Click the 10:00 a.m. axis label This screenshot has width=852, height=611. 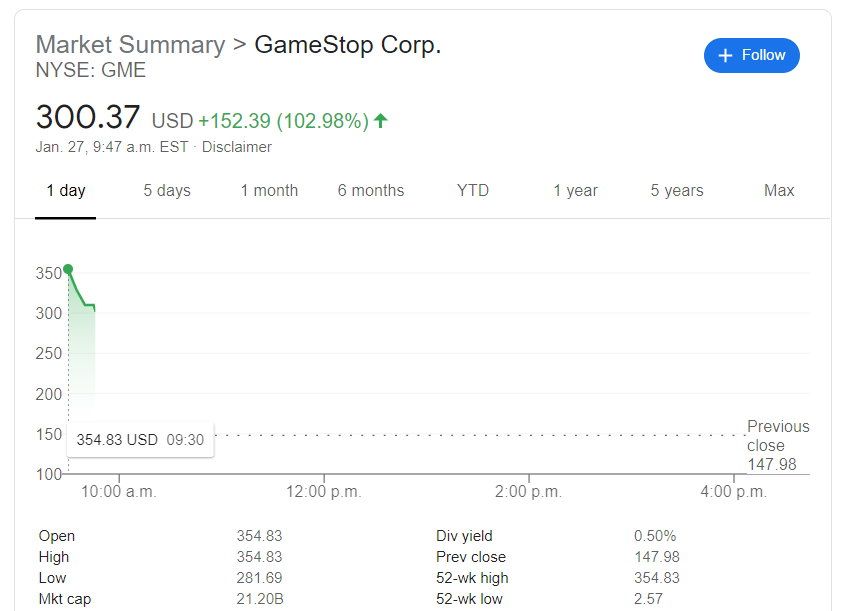pyautogui.click(x=118, y=492)
